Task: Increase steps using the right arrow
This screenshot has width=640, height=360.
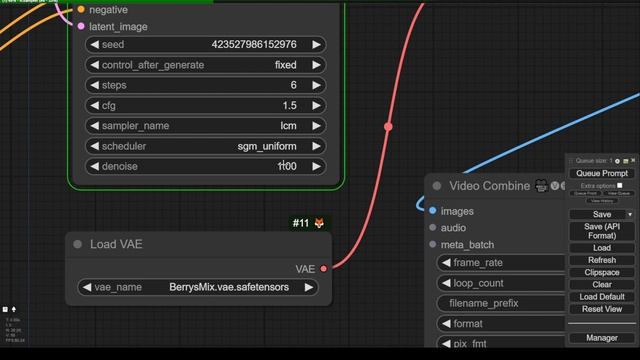Action: [316, 85]
